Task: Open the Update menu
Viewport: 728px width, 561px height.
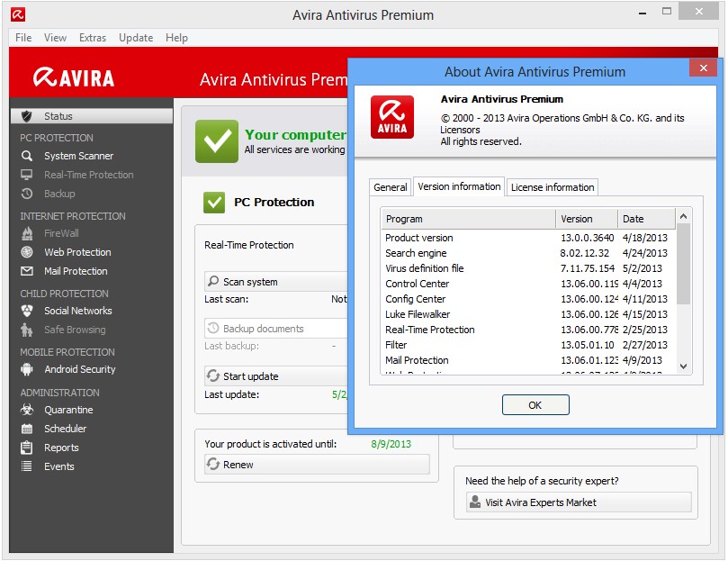Action: 136,38
